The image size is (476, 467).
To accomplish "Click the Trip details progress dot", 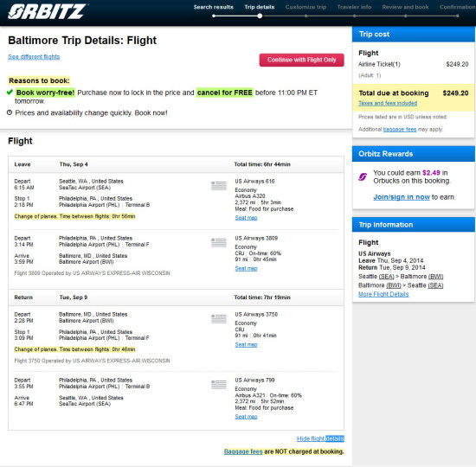I will 260,16.
